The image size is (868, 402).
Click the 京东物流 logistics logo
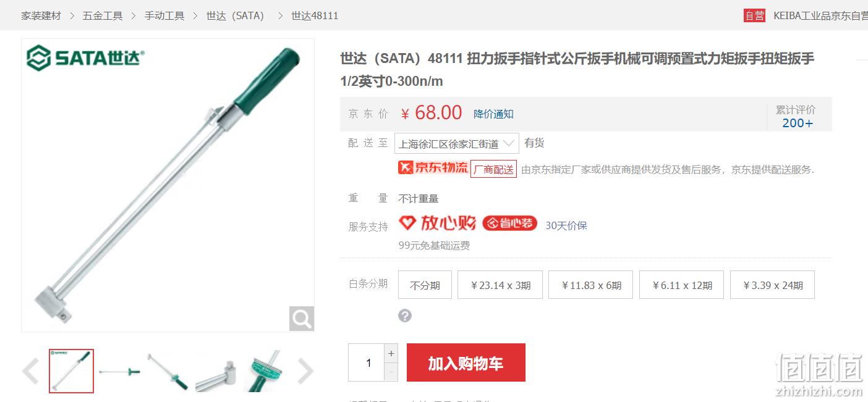(433, 167)
